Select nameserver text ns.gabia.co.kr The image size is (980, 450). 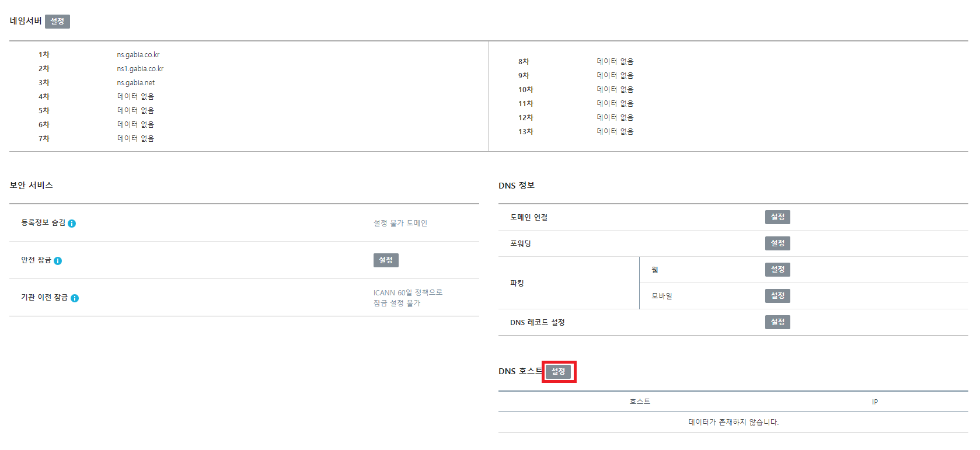coord(138,55)
